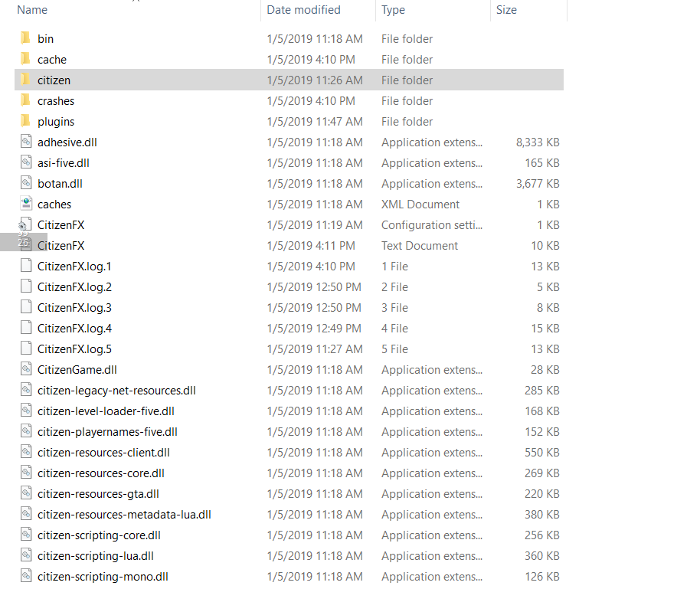Select the citizen-resources-client.dll file name

coord(103,453)
